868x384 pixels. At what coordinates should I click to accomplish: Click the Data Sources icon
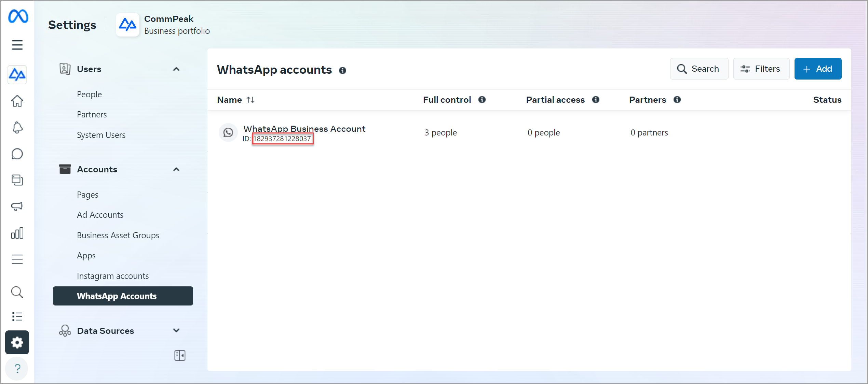[x=65, y=331]
